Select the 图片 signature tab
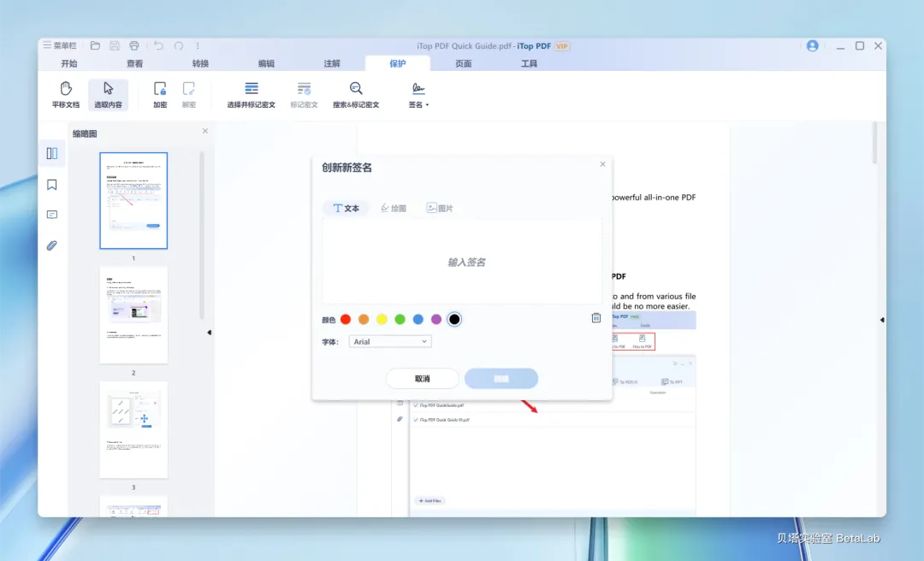The image size is (924, 561). 440,208
